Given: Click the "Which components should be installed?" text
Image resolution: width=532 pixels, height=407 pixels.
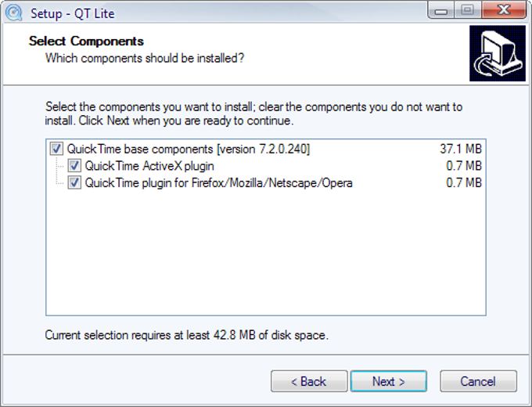Looking at the screenshot, I should 145,58.
